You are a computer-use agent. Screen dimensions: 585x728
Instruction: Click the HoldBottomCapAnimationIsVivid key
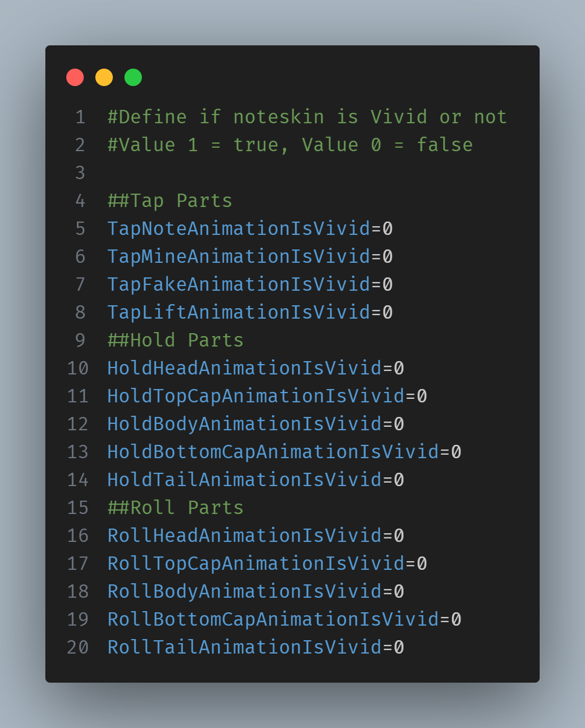[x=273, y=452]
